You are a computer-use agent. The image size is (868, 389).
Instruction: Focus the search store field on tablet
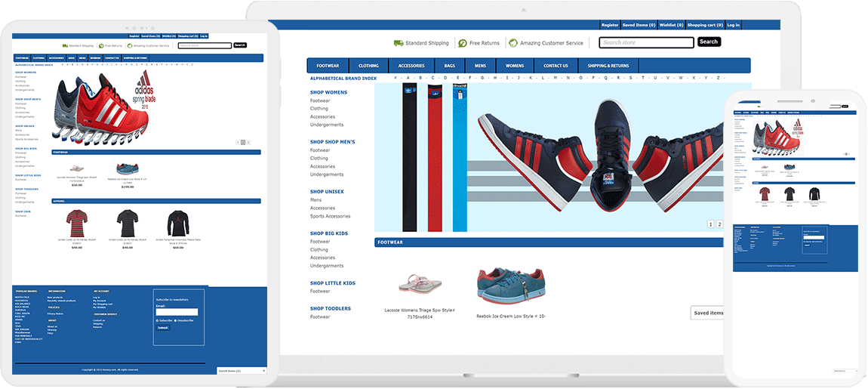coord(205,45)
